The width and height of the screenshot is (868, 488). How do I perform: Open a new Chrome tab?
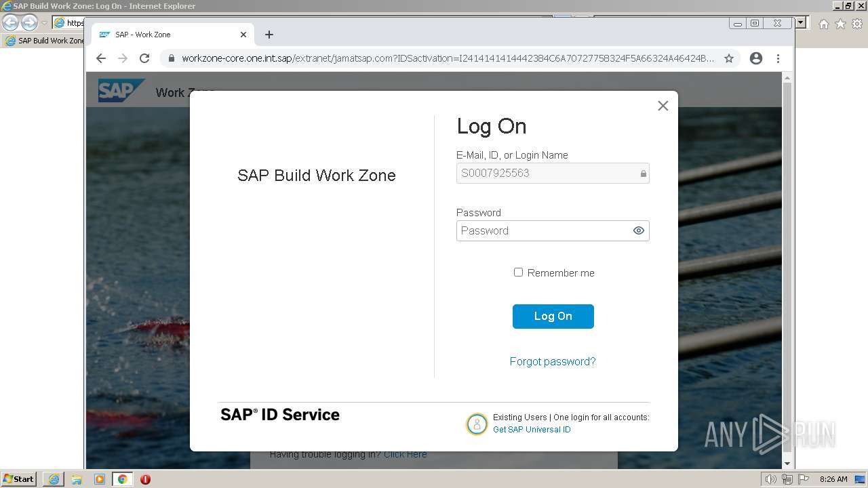(269, 35)
